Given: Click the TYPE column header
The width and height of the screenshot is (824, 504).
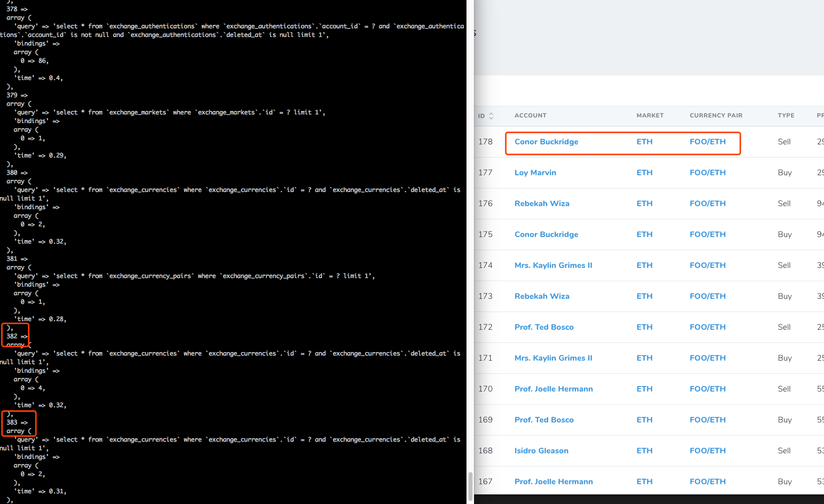Looking at the screenshot, I should [786, 115].
